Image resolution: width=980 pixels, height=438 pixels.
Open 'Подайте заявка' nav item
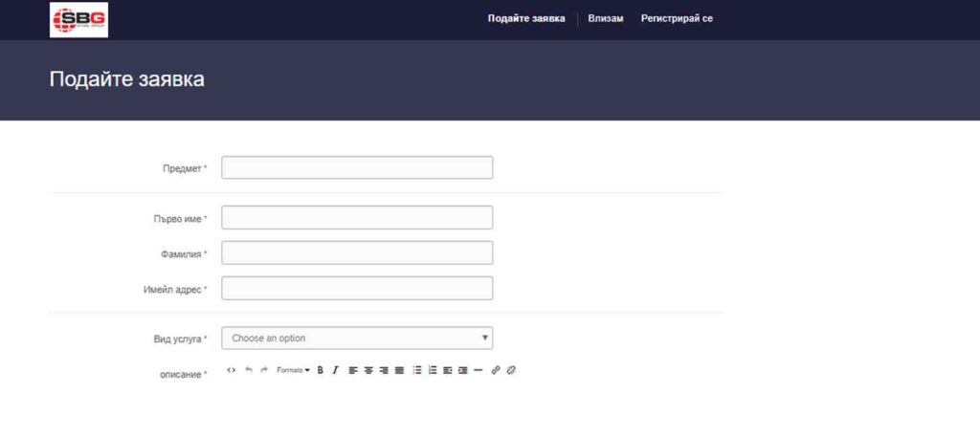(x=526, y=19)
